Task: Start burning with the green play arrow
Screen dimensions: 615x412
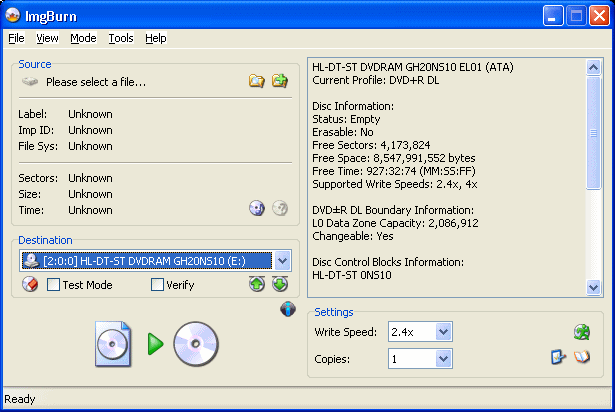Action: point(155,344)
